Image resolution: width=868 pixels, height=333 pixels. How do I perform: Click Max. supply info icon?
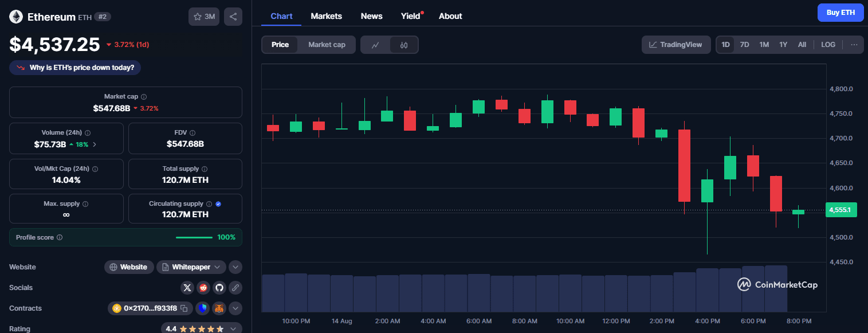click(85, 204)
